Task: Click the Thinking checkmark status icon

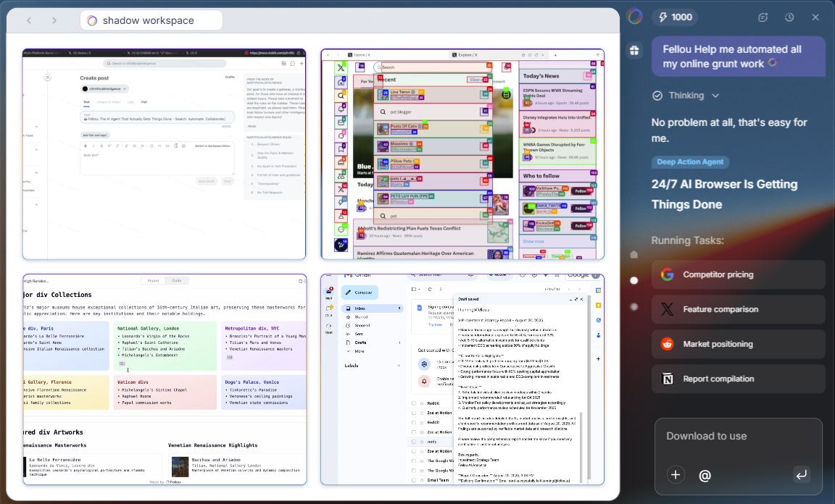Action: [657, 96]
